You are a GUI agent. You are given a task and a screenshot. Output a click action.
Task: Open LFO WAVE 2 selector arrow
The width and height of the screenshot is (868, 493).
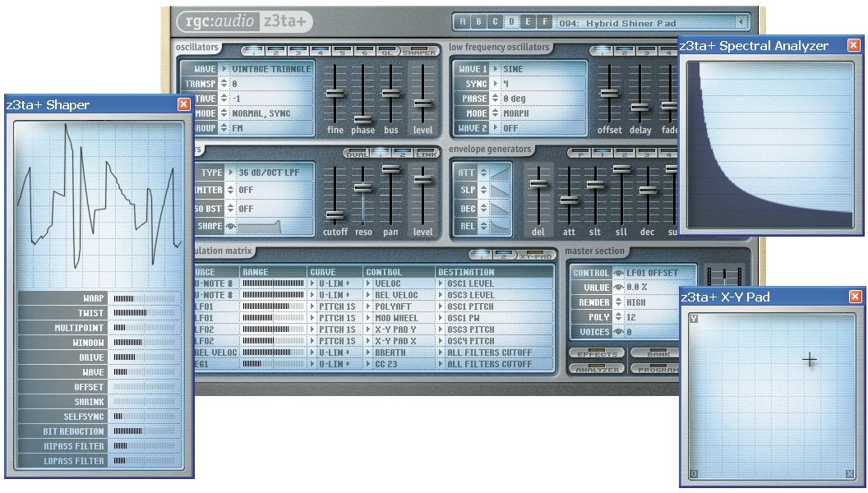(496, 128)
